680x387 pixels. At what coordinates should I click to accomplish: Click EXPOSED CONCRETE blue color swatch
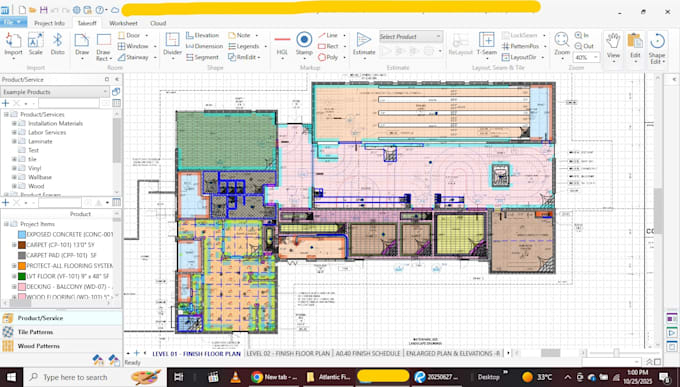coord(22,234)
